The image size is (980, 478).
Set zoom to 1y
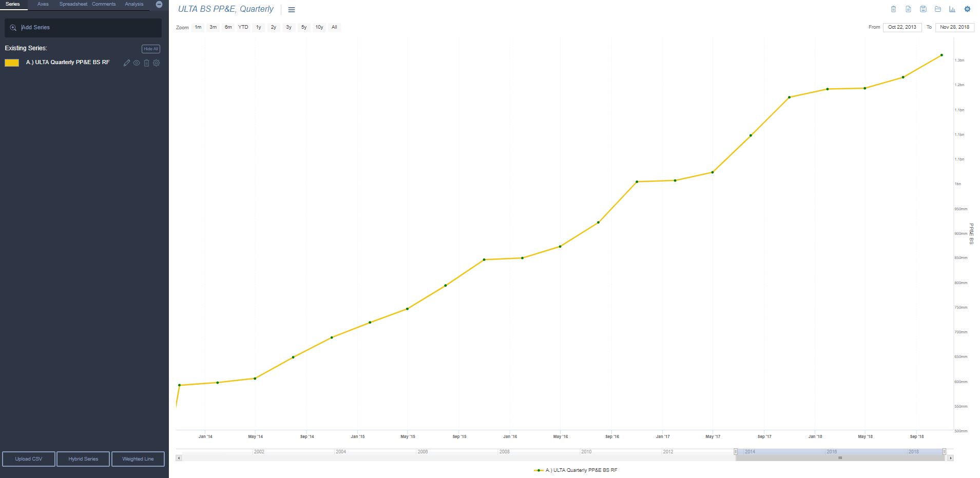pos(258,27)
